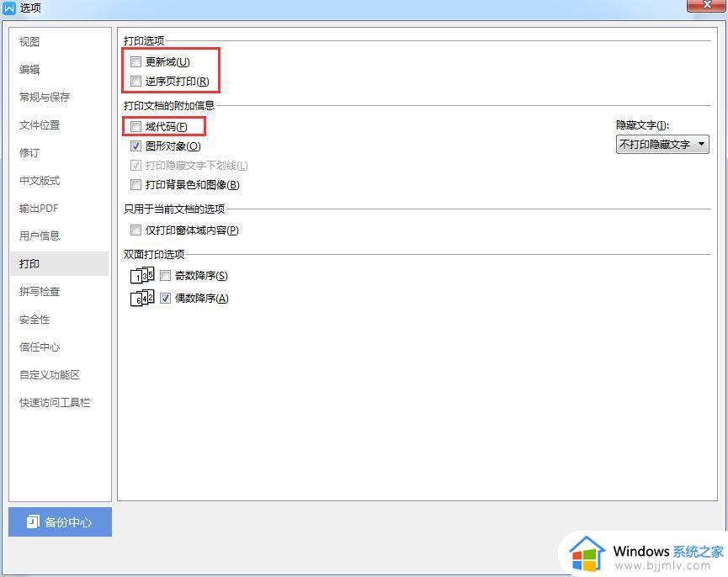Click the odd pages 1-3-5 icon
728x577 pixels.
pyautogui.click(x=142, y=275)
